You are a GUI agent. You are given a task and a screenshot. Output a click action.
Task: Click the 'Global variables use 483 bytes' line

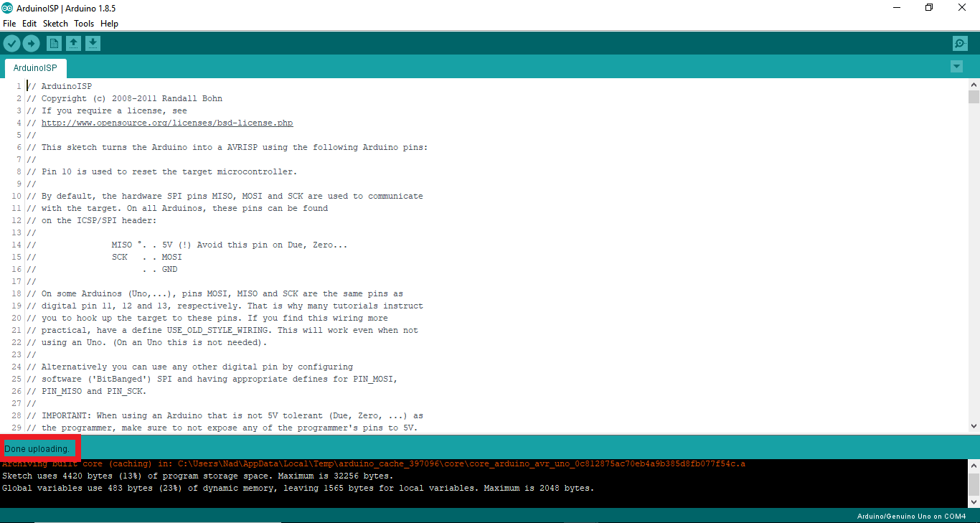[298, 488]
